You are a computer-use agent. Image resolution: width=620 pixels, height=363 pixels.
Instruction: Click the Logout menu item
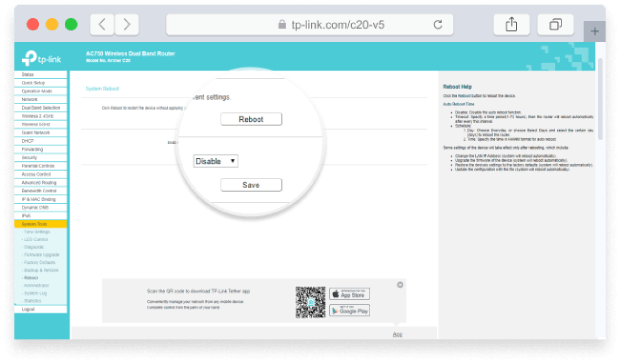[x=41, y=309]
